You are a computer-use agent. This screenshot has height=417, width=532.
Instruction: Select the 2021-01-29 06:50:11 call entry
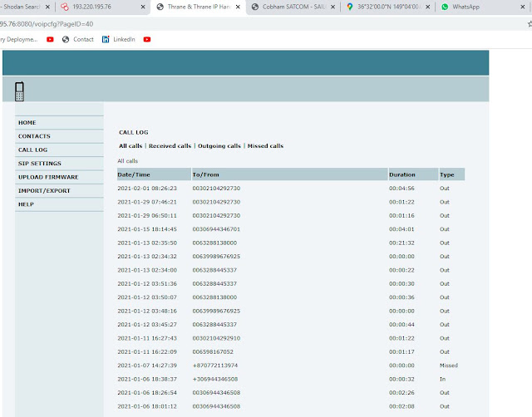click(291, 216)
